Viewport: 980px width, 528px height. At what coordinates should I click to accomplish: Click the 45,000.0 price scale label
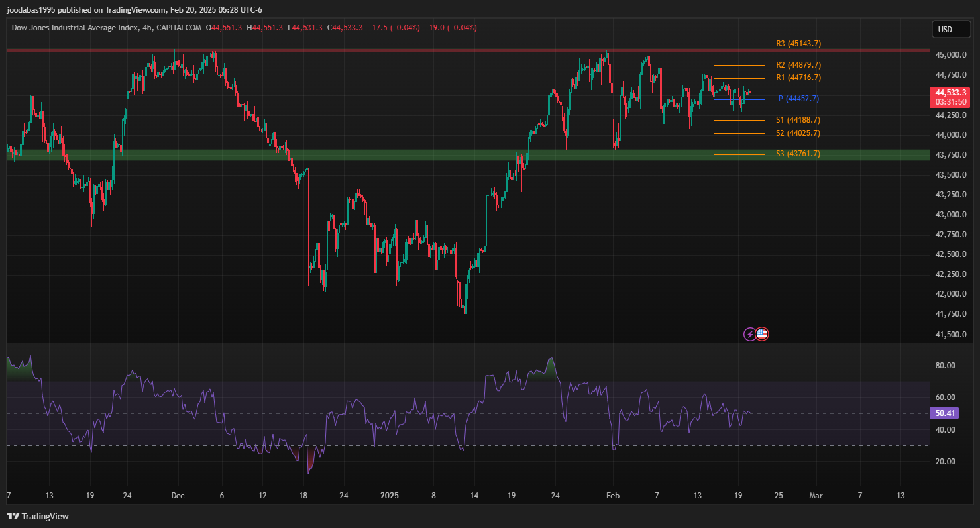point(950,54)
